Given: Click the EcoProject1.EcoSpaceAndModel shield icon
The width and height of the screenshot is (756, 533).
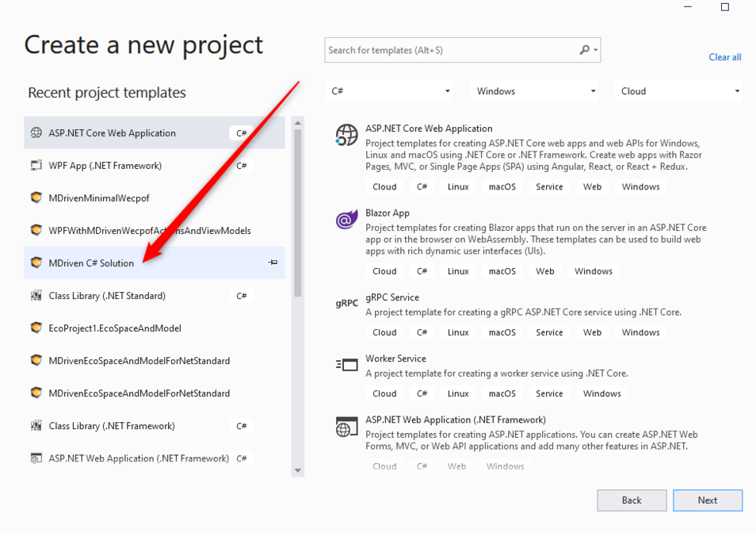Looking at the screenshot, I should (x=36, y=328).
